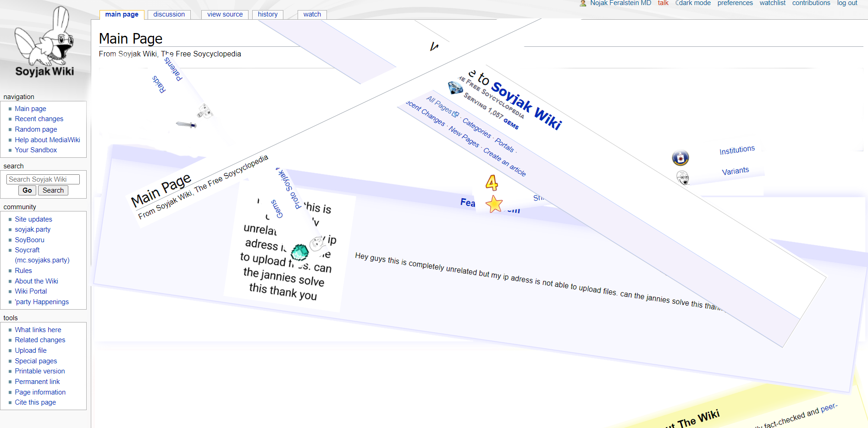Click the CIA seal icon beside Institutions
This screenshot has width=868, height=428.
click(x=680, y=158)
